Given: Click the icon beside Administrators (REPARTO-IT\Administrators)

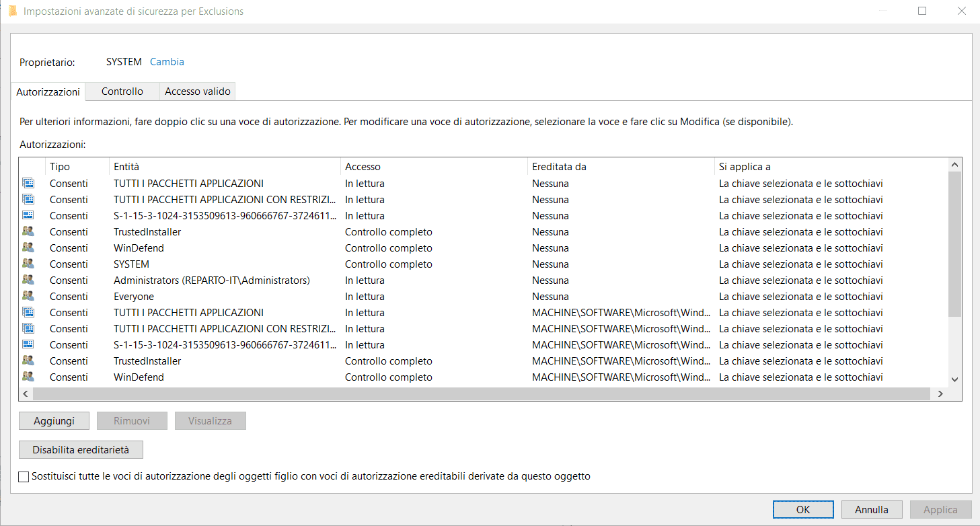Looking at the screenshot, I should point(28,280).
